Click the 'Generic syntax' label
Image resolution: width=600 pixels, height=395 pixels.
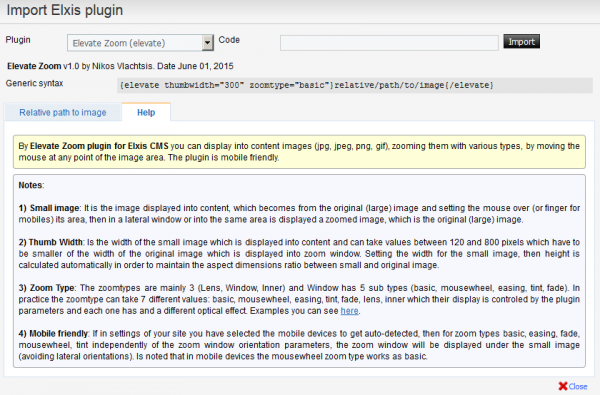[x=34, y=83]
